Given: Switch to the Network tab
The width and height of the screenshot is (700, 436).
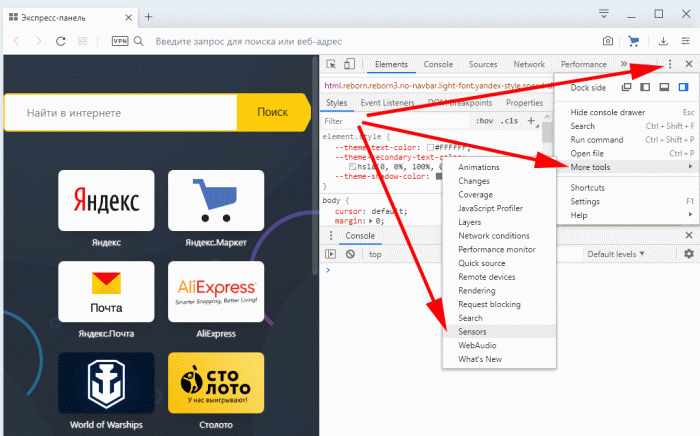Looking at the screenshot, I should coord(529,65).
